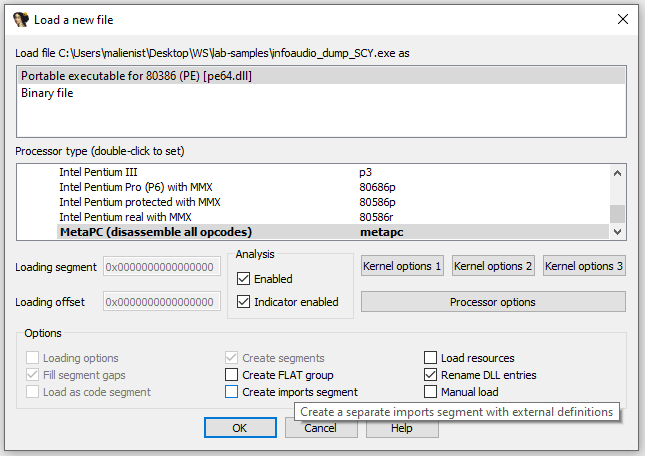Toggle Indicator enabled checkbox
Screen dimensions: 645x456
pyautogui.click(x=244, y=302)
